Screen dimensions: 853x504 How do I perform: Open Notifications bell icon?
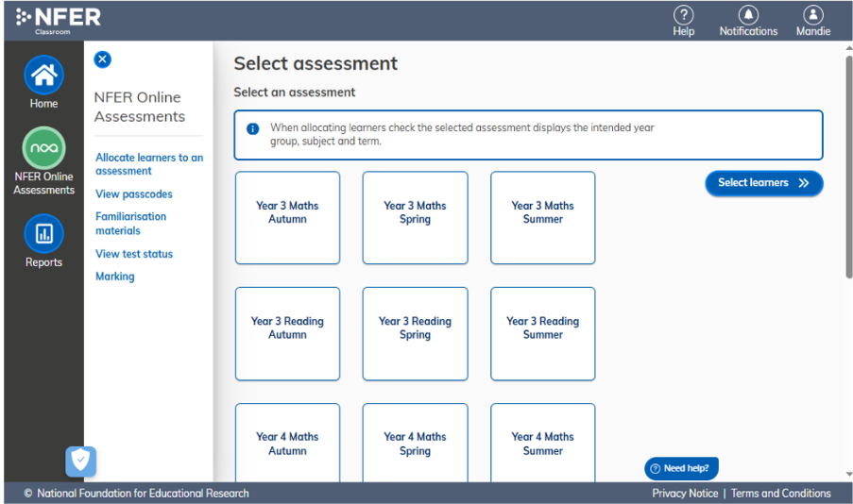(x=748, y=15)
